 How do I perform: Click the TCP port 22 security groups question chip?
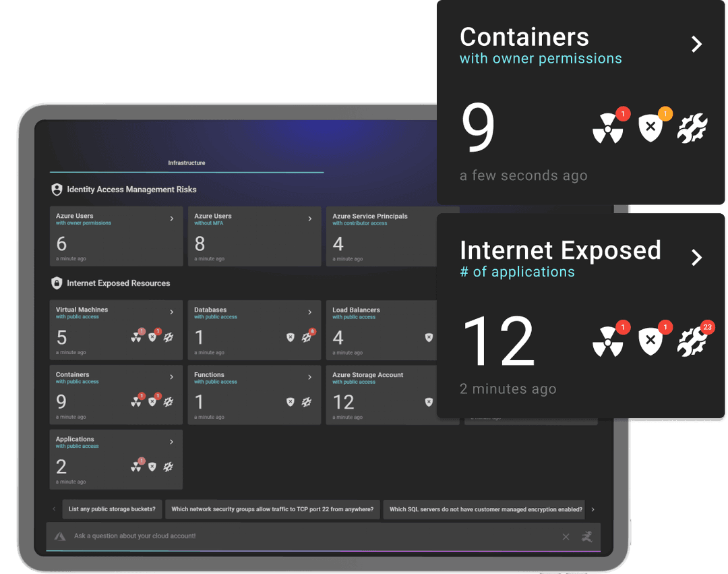pos(272,509)
